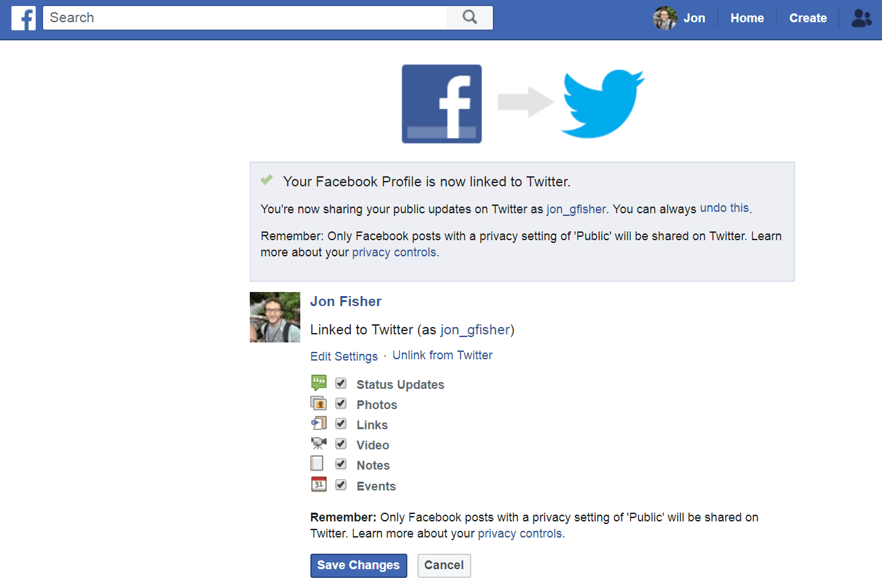Click the green checkmark in confirmation box

click(267, 180)
